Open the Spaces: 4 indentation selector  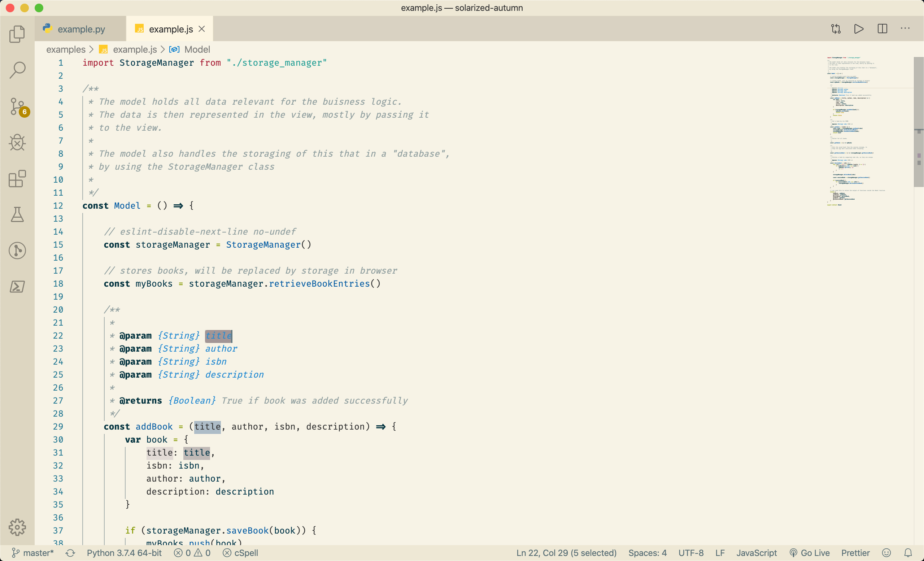(x=647, y=553)
